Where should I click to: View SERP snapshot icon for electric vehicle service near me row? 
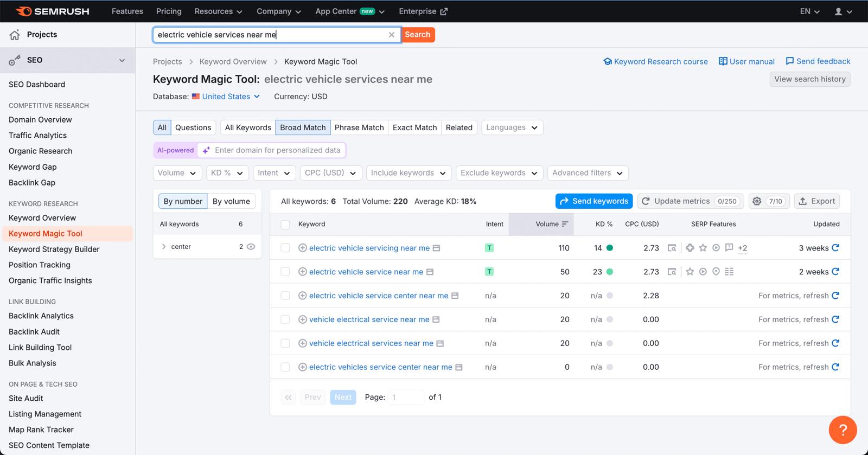coord(672,272)
